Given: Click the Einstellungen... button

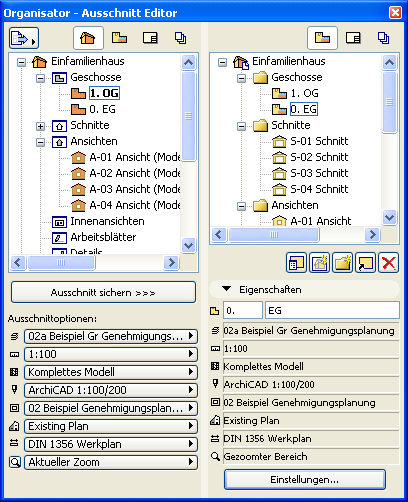Looking at the screenshot, I should click(x=305, y=480).
